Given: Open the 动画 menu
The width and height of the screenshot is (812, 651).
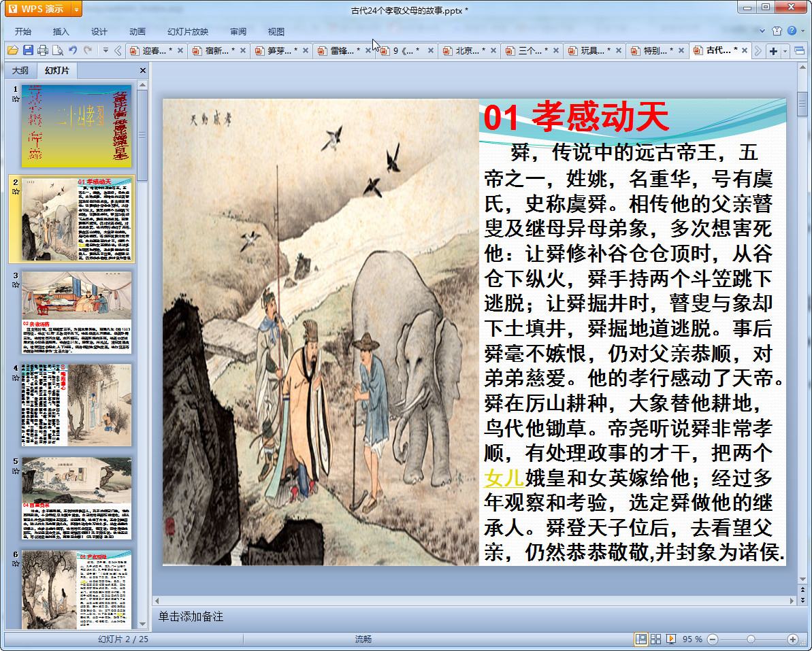Looking at the screenshot, I should 137,31.
